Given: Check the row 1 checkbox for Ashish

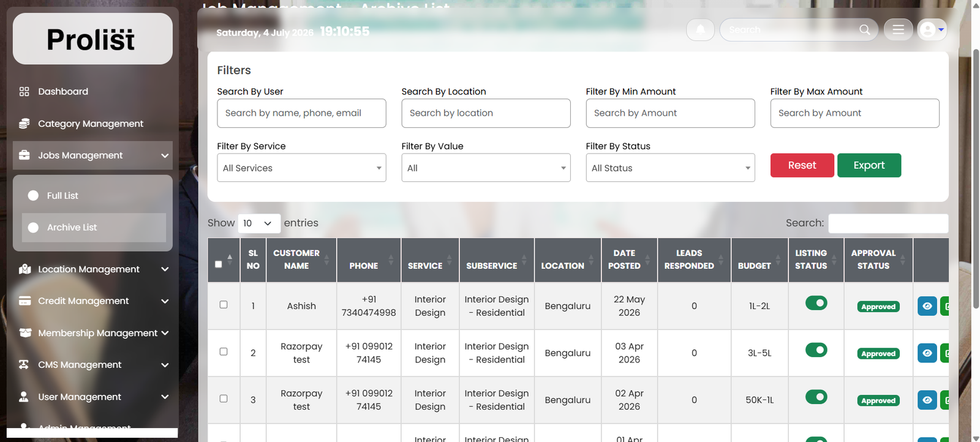Looking at the screenshot, I should (224, 304).
